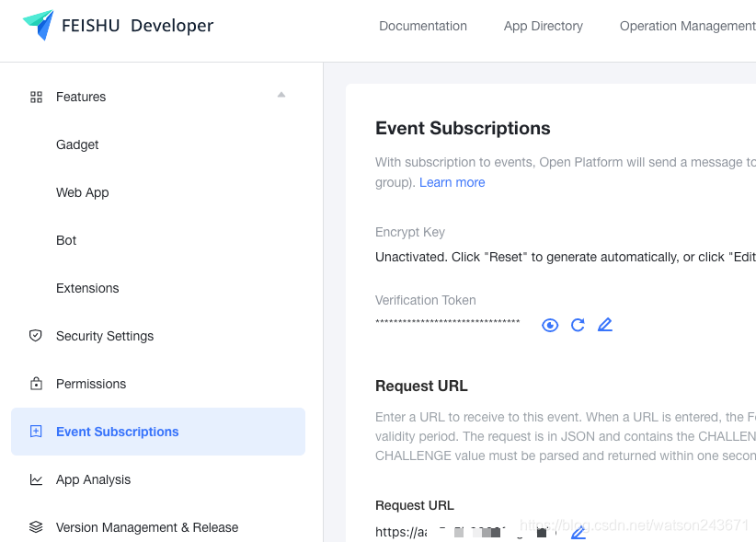Show the Verification Token via eye icon
756x542 pixels.
pyautogui.click(x=550, y=326)
